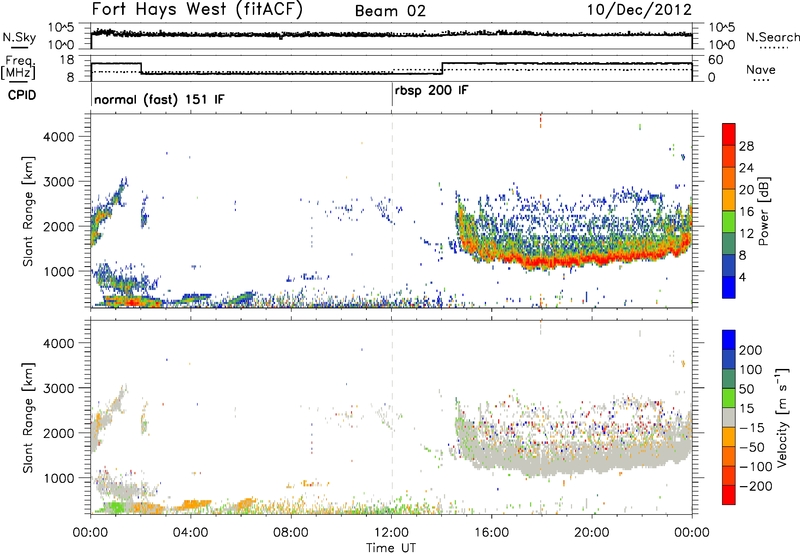Click the velocity panel "Slant Range [km]" label
Image resolution: width=800 pixels, height=554 pixels.
[28, 418]
